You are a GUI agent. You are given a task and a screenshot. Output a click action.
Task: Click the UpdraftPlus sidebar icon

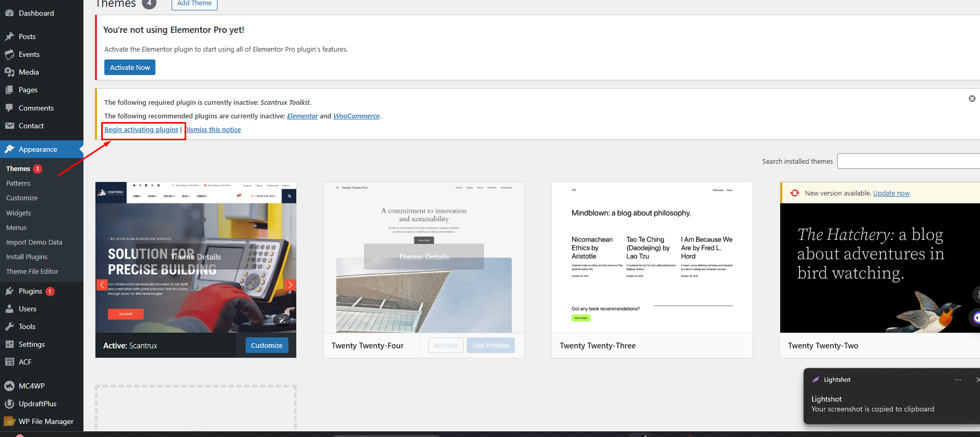(x=9, y=404)
